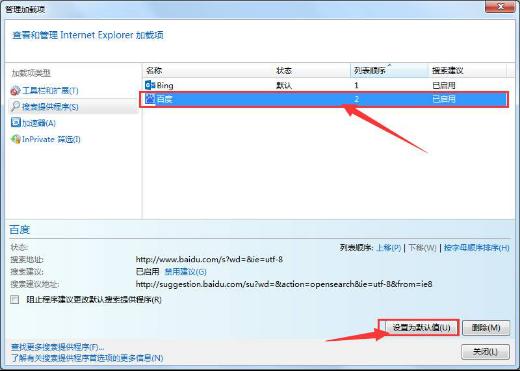The width and height of the screenshot is (520, 371).
Task: Click the 上移(P) move-up link
Action: pyautogui.click(x=388, y=248)
